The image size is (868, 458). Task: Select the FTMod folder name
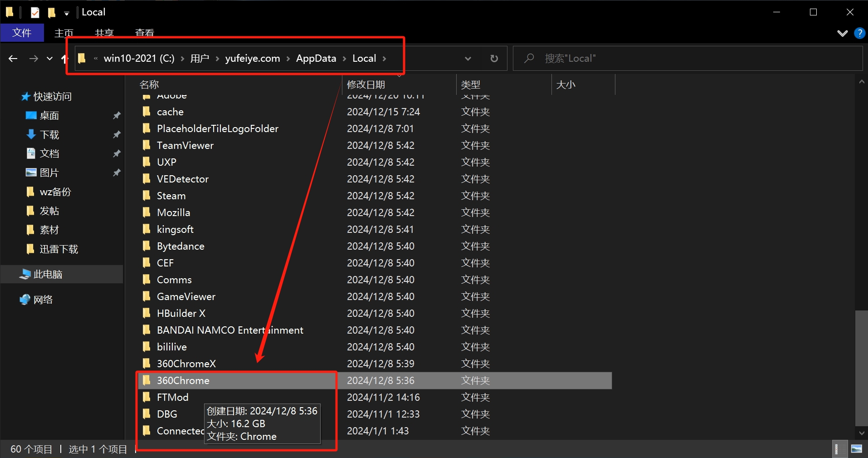173,397
